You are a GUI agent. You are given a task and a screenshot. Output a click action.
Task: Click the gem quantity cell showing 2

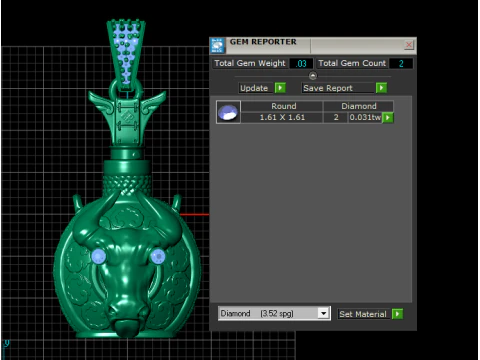(x=336, y=117)
